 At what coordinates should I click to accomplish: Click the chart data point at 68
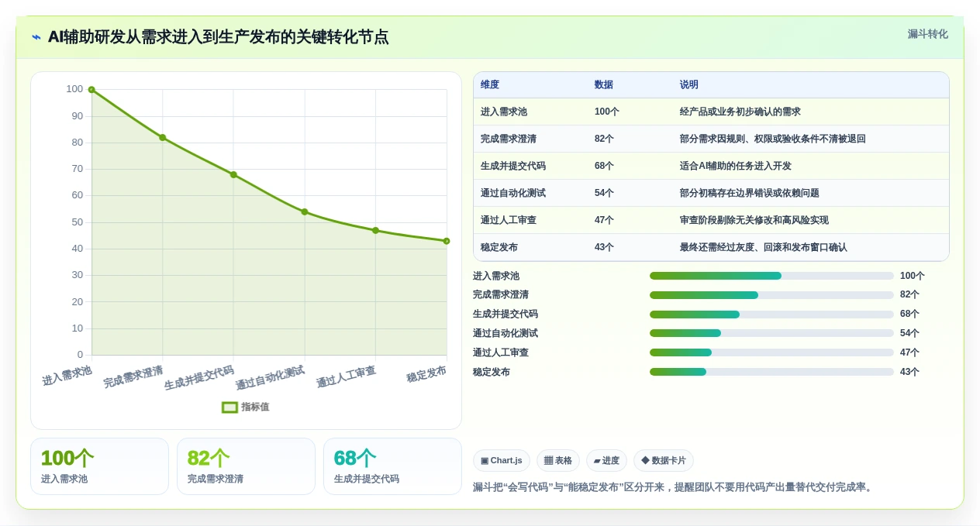[x=233, y=174]
